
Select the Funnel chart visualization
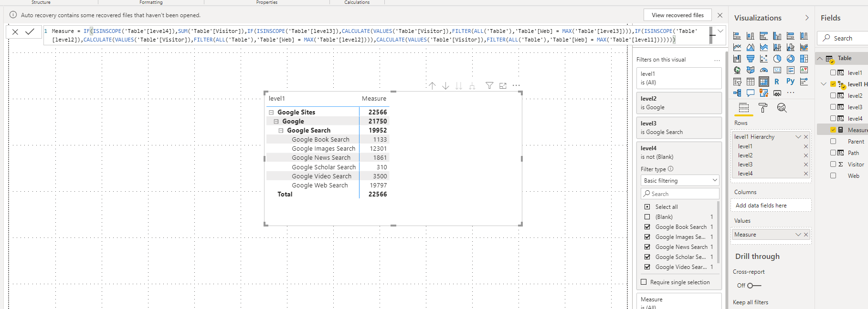pyautogui.click(x=751, y=59)
